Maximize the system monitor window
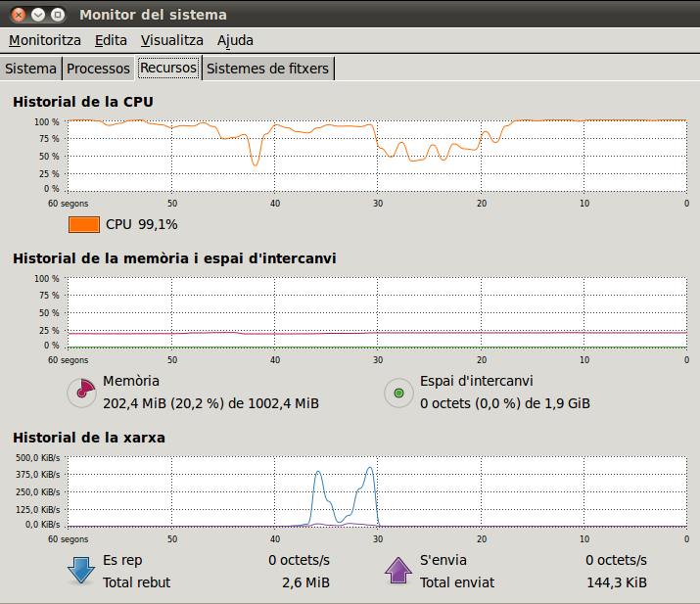 [58, 15]
